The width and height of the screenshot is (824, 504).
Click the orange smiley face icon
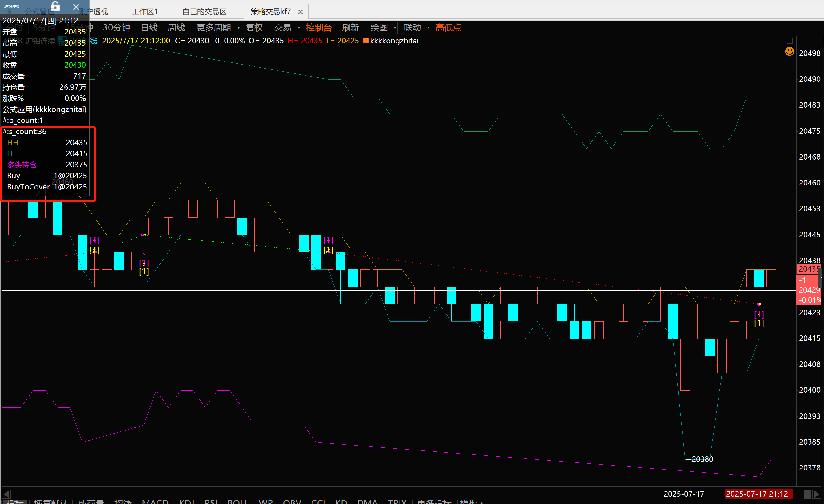point(790,51)
